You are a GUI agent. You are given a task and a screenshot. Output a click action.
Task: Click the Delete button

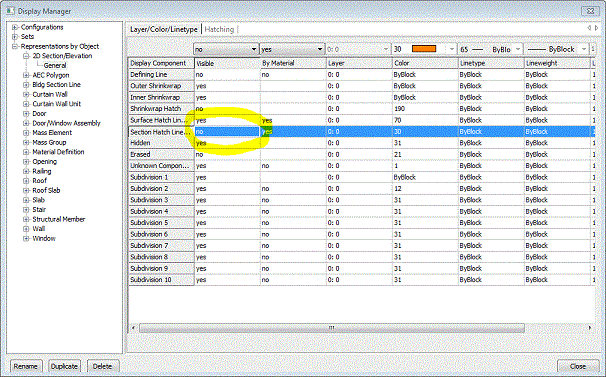(x=102, y=366)
